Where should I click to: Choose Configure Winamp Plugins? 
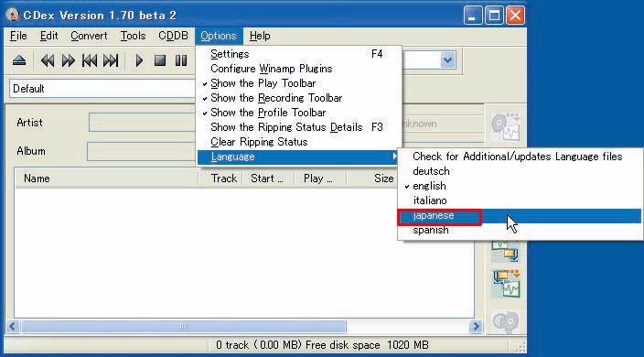(x=298, y=69)
